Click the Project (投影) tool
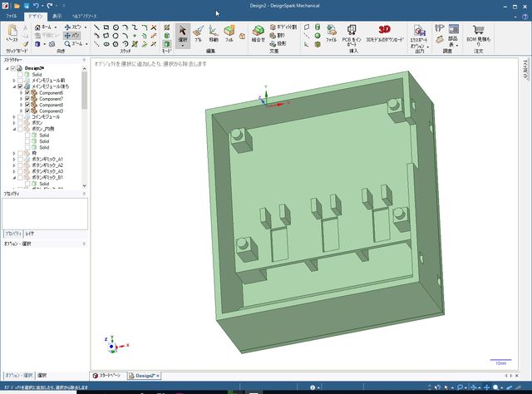Image resolution: width=532 pixels, height=394 pixels. pos(278,43)
